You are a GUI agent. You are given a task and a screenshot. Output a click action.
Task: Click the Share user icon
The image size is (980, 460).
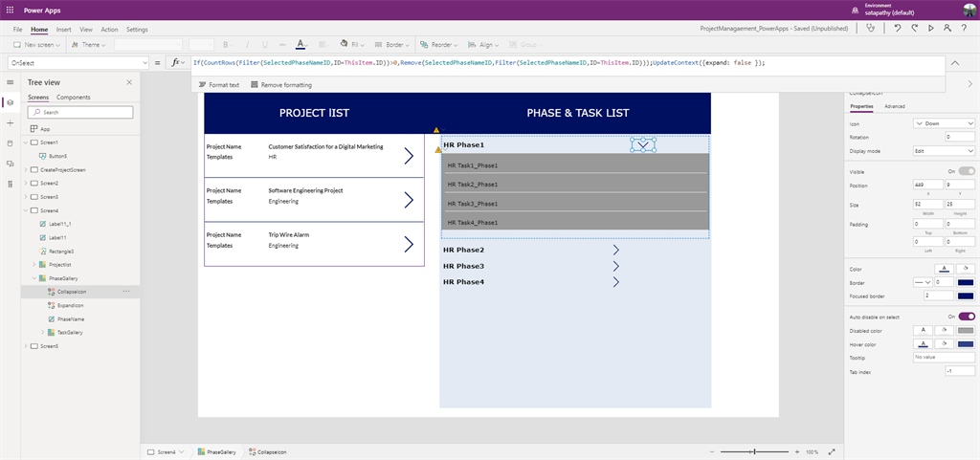[947, 29]
